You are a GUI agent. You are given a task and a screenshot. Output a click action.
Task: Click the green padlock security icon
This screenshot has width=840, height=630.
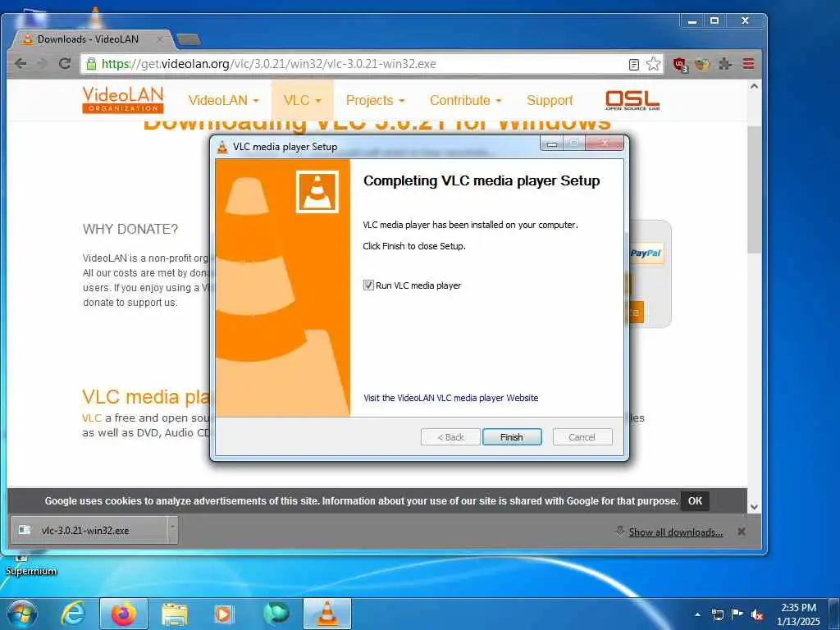(92, 64)
